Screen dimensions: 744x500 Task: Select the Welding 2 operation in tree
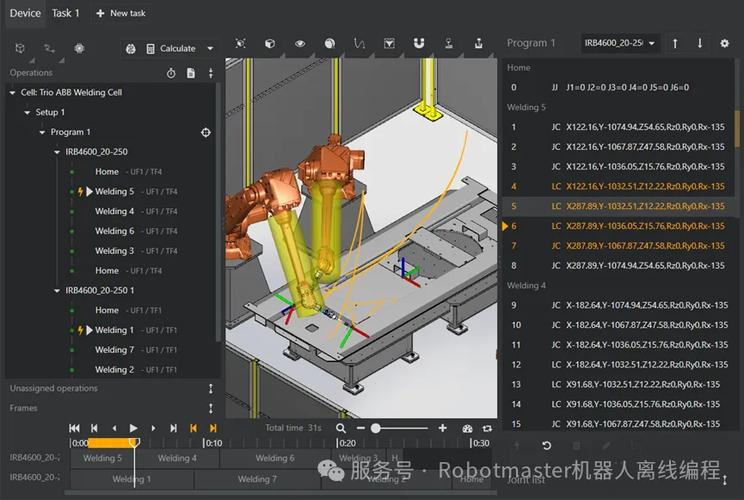click(x=114, y=370)
